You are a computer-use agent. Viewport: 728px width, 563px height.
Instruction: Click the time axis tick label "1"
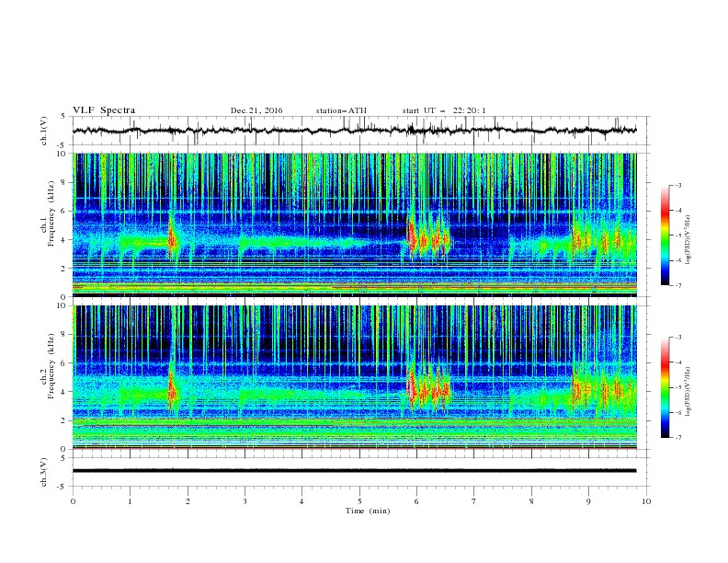130,501
